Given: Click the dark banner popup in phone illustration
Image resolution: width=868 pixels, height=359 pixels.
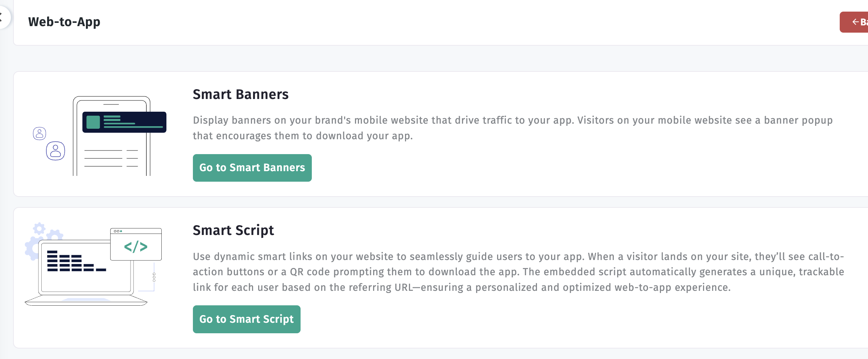Looking at the screenshot, I should coord(124,122).
